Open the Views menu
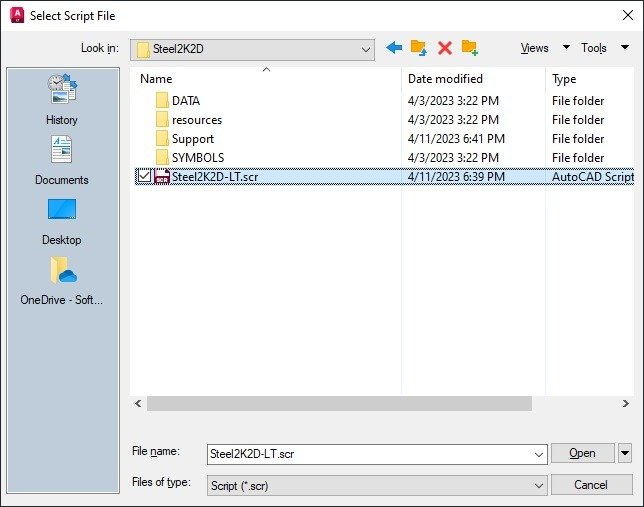Image resolution: width=644 pixels, height=507 pixels. 534,48
